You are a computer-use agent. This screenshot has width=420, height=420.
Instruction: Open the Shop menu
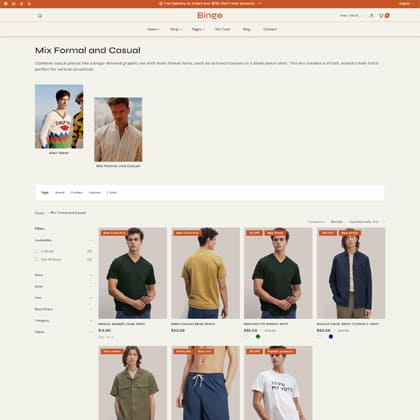tap(176, 29)
